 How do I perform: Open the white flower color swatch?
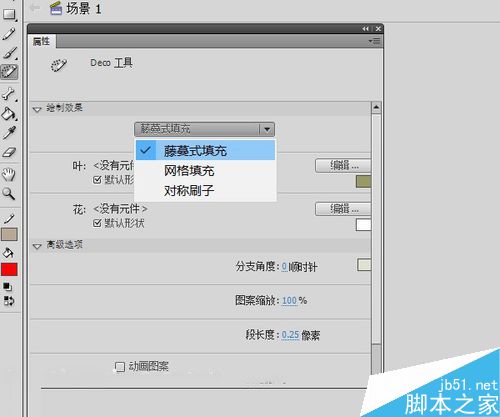point(363,225)
